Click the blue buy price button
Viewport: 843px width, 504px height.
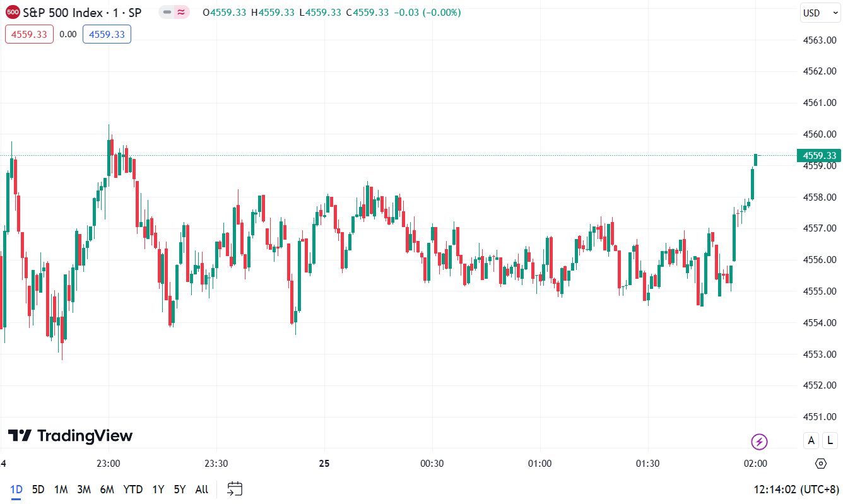click(x=107, y=34)
